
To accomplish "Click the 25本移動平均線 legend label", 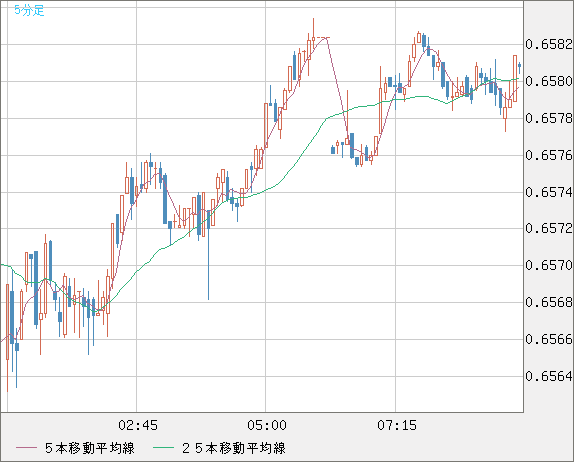I will click(x=234, y=448).
